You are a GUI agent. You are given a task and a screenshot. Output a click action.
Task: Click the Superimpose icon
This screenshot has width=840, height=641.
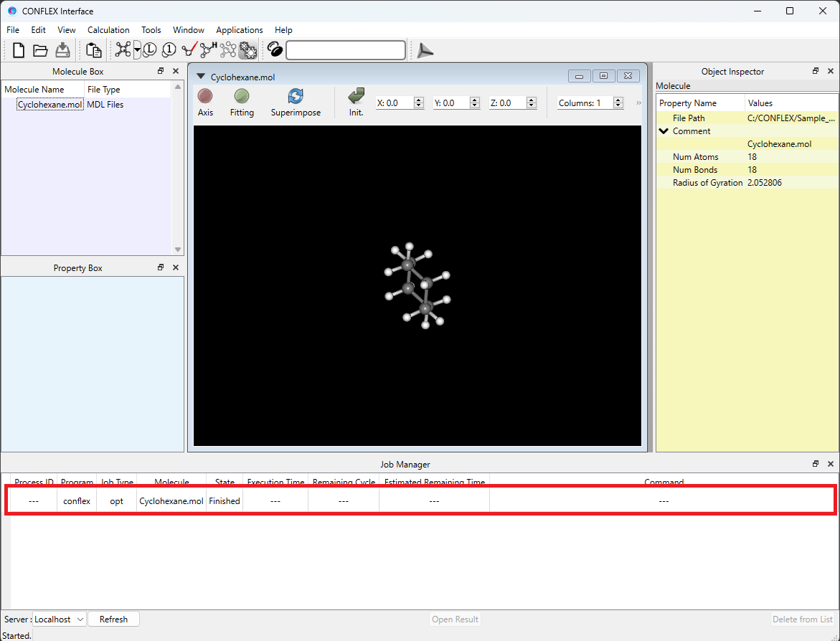tap(296, 97)
